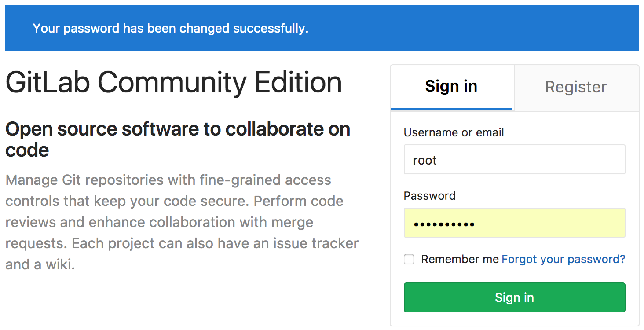This screenshot has width=644, height=330.
Task: Click the masked password dots
Action: [x=444, y=224]
